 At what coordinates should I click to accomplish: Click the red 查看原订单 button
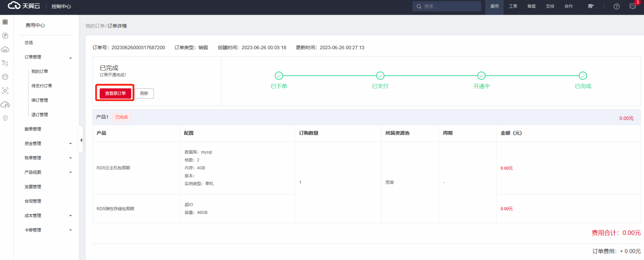tap(115, 93)
